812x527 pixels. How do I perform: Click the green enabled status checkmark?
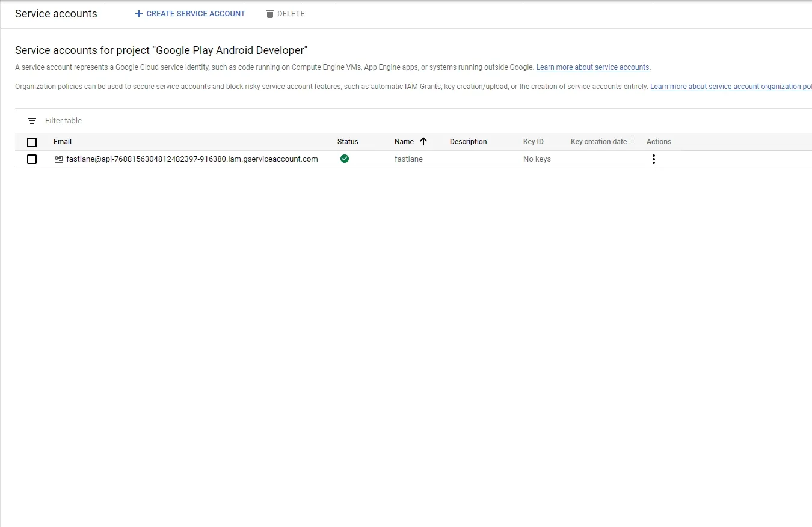coord(345,159)
